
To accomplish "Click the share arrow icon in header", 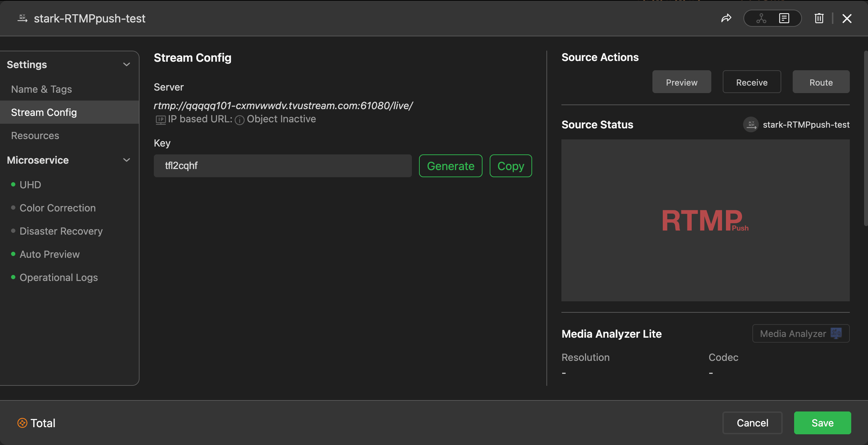I will [726, 18].
